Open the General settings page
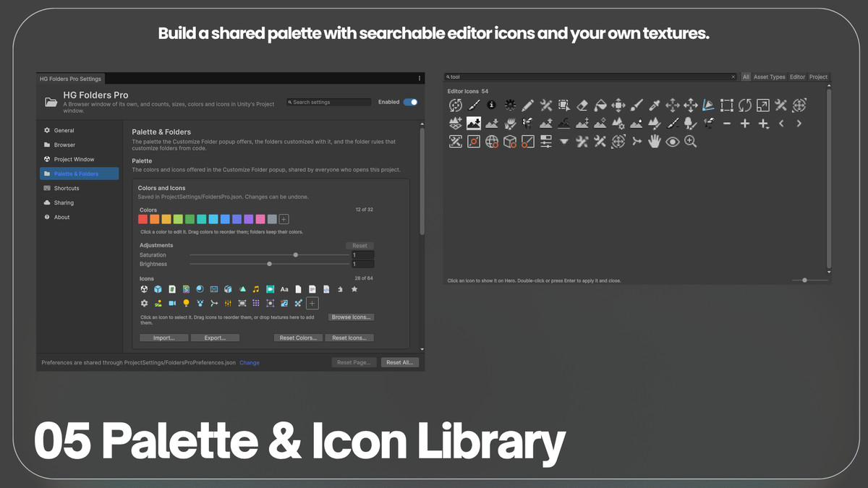868x488 pixels. (x=79, y=130)
